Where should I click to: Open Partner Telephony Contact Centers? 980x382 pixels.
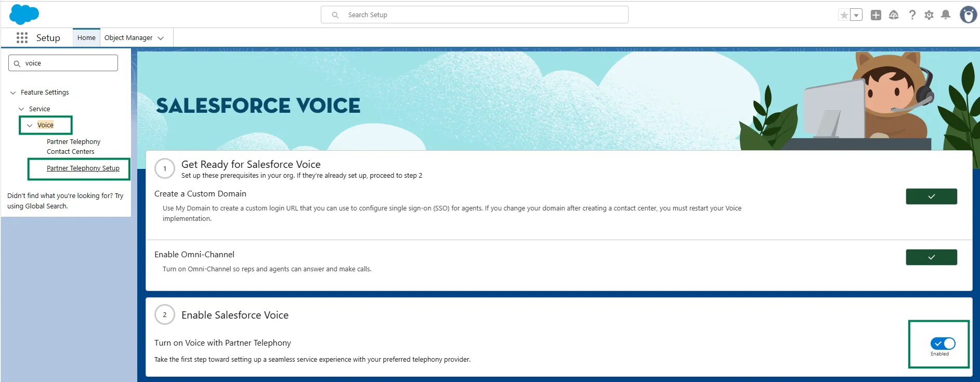click(73, 147)
